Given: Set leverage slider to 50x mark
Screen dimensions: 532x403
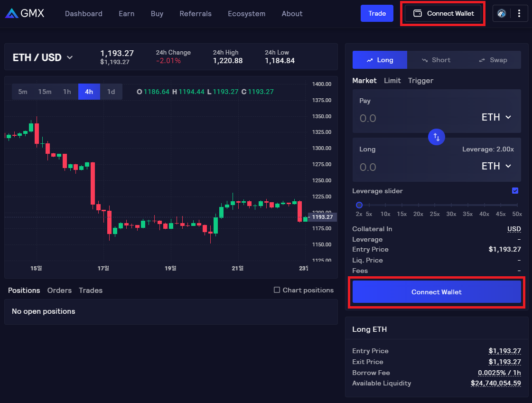Looking at the screenshot, I should tap(517, 205).
